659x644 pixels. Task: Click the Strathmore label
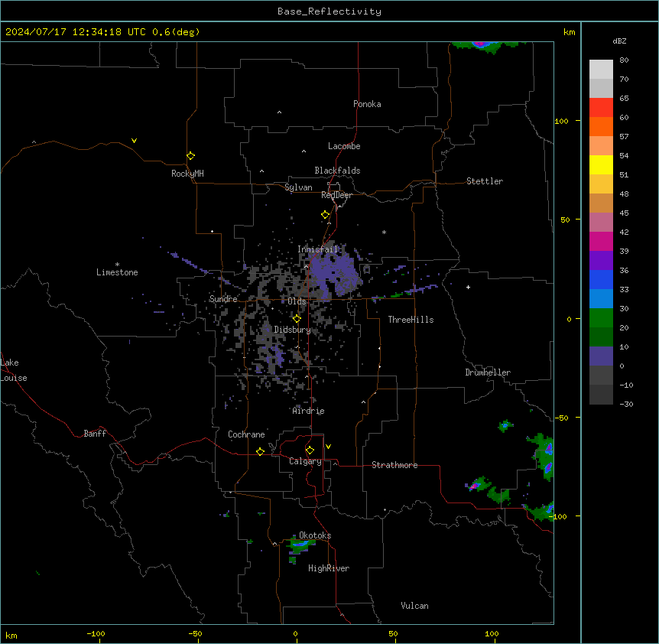tap(394, 465)
